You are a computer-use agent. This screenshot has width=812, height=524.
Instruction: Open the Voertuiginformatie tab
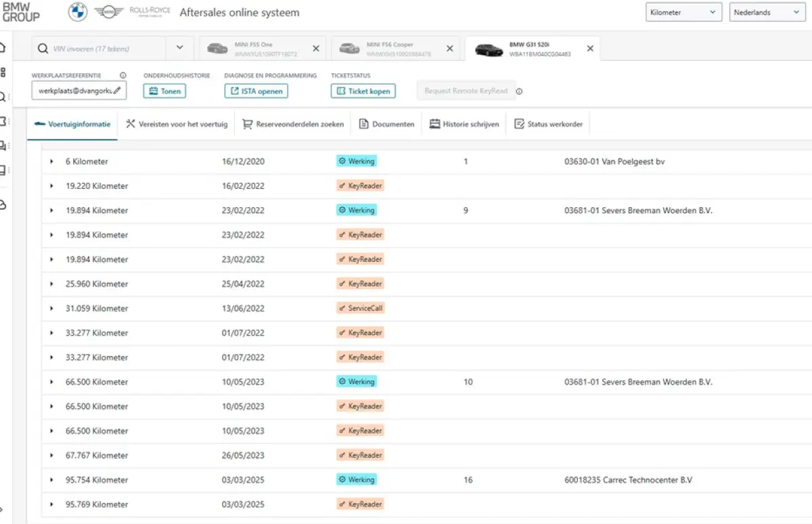(x=72, y=125)
